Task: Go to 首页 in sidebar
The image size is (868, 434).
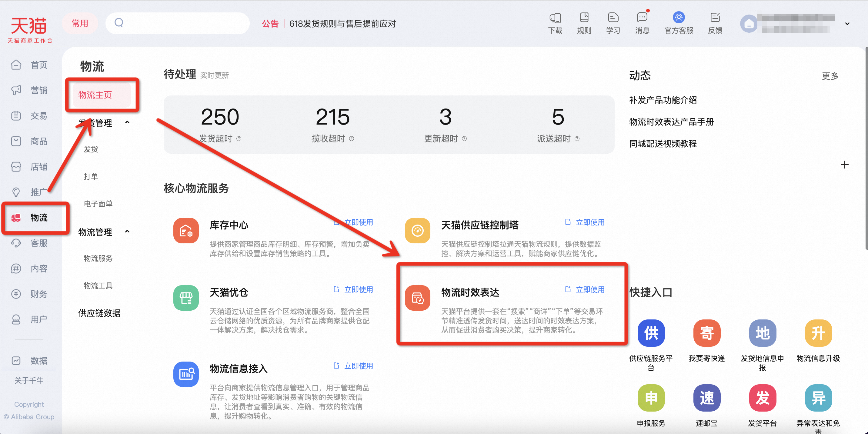Action: pos(30,65)
